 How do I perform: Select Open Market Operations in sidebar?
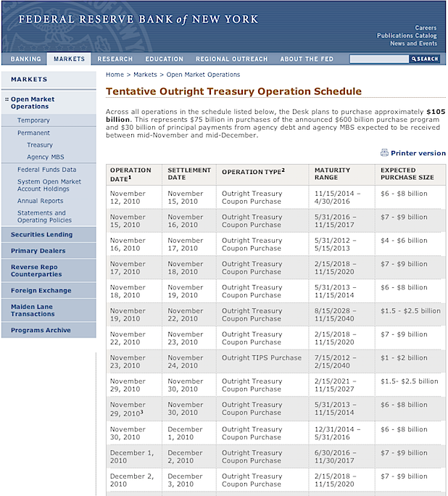[x=33, y=103]
